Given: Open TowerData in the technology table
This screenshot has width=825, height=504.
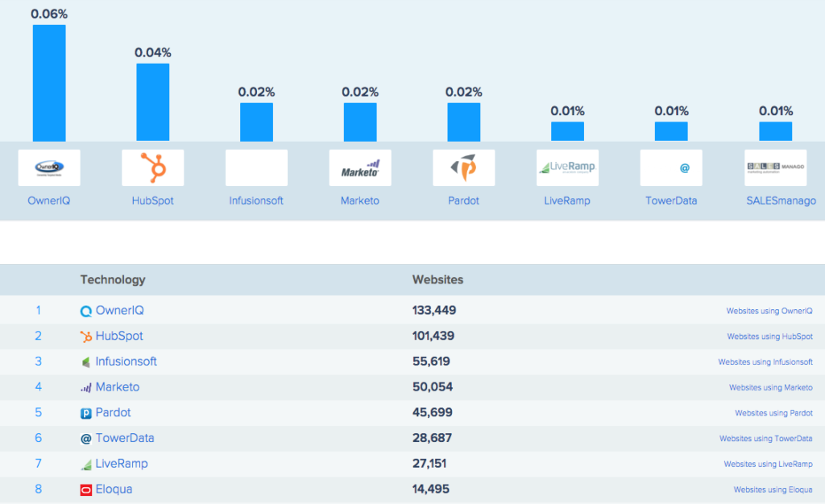Looking at the screenshot, I should pyautogui.click(x=125, y=438).
